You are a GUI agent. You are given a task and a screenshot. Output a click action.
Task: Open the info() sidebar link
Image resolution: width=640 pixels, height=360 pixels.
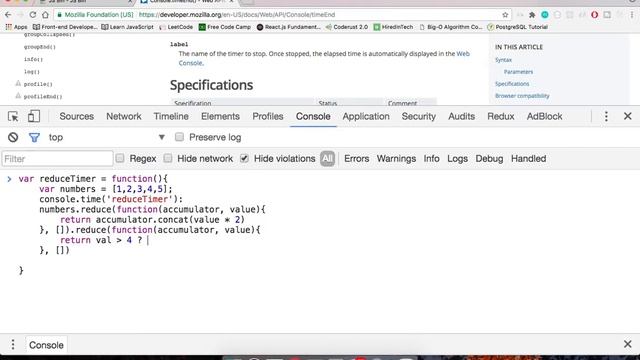click(33, 59)
